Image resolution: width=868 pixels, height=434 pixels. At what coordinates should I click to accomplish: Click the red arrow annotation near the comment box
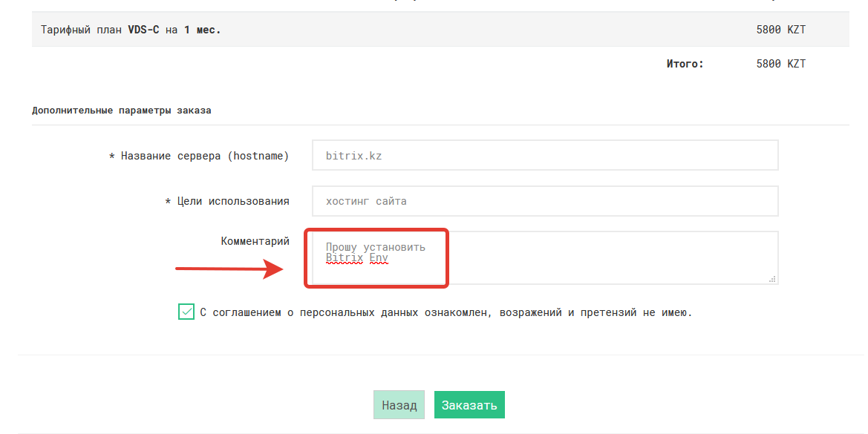[x=230, y=268]
